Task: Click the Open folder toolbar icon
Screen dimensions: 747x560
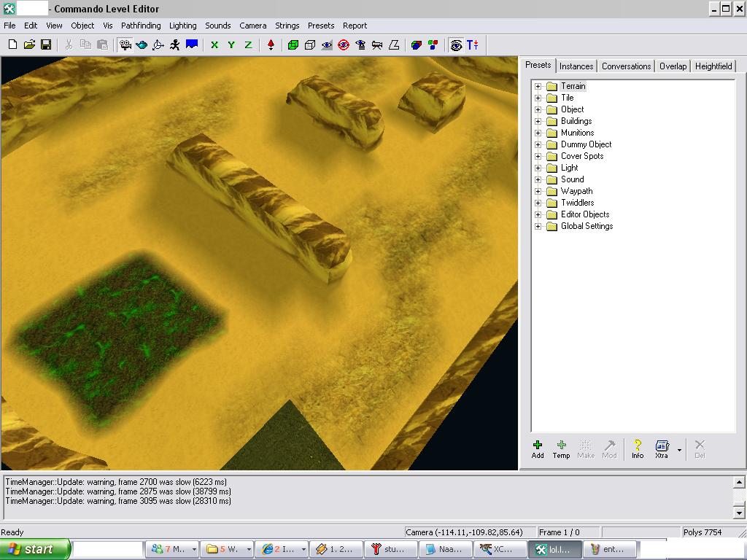Action: point(29,45)
